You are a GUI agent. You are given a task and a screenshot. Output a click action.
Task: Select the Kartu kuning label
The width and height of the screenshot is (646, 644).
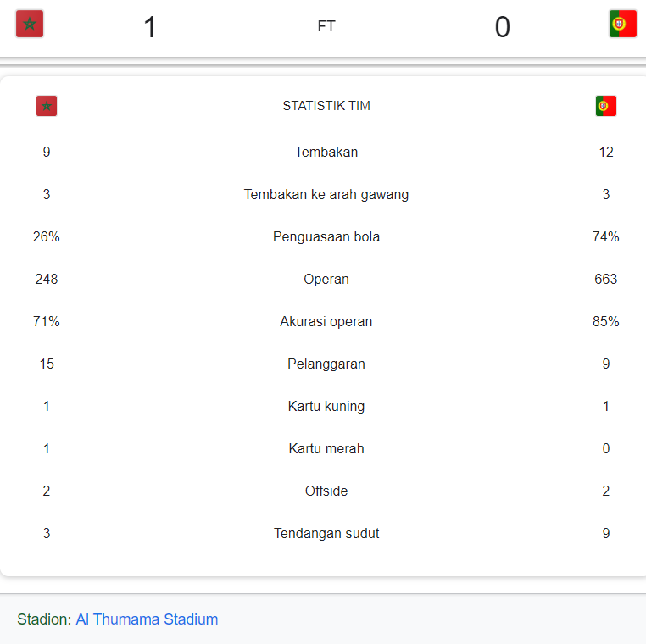click(x=326, y=407)
